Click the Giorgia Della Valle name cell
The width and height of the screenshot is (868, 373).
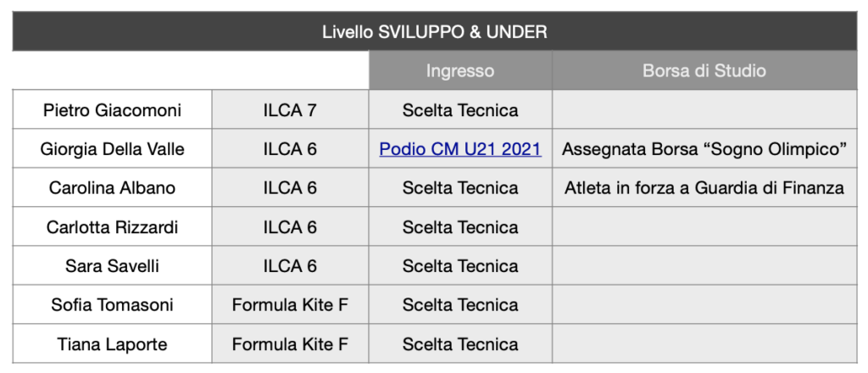pyautogui.click(x=112, y=149)
